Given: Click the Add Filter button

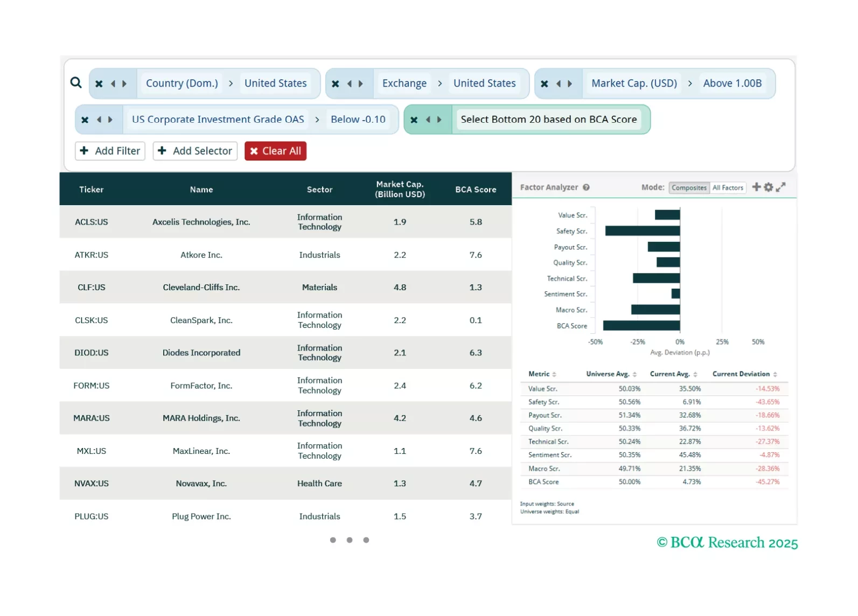Looking at the screenshot, I should pos(110,151).
